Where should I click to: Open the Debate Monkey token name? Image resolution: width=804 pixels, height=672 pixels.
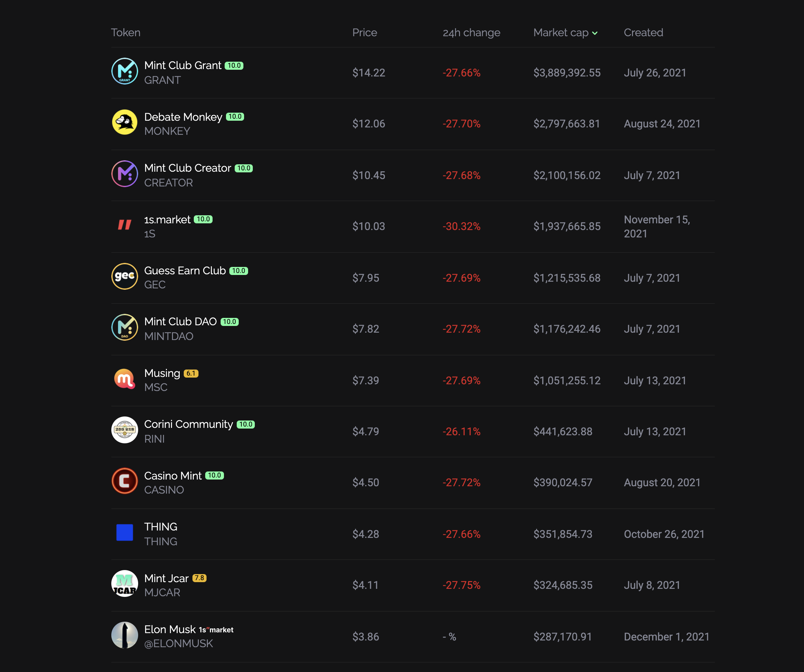pos(183,117)
